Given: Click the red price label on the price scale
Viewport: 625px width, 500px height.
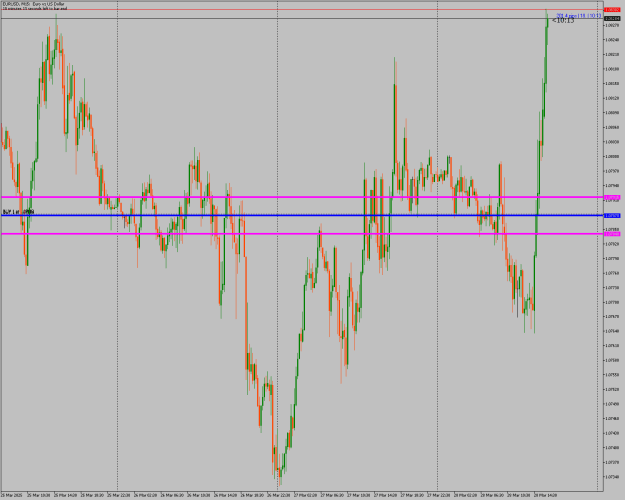Looking at the screenshot, I should [x=612, y=10].
